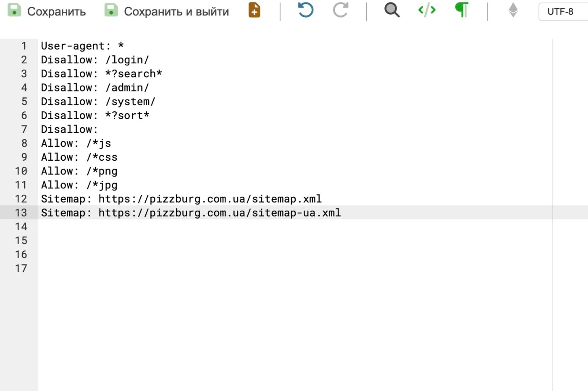The height and width of the screenshot is (391, 588).
Task: Redo the reverted edit
Action: (341, 10)
